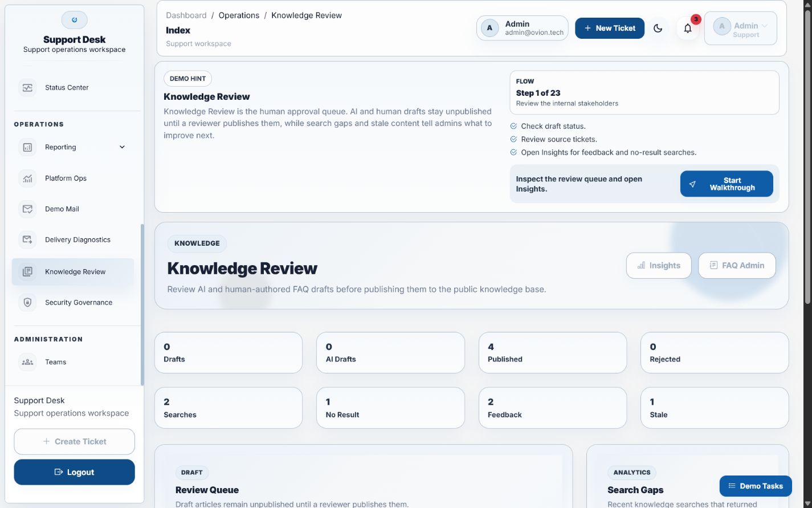Click the list icon on Demo Tasks
The height and width of the screenshot is (508, 812).
(732, 486)
